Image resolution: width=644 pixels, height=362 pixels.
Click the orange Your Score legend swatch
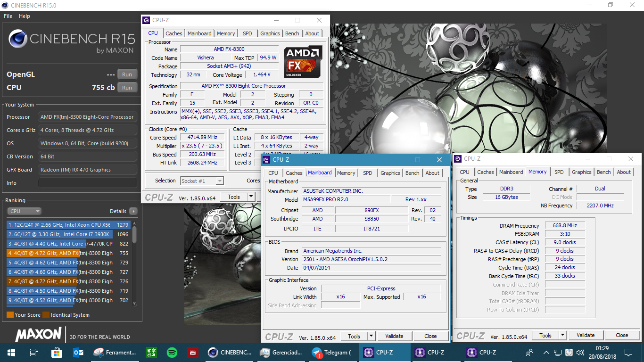pos(10,315)
